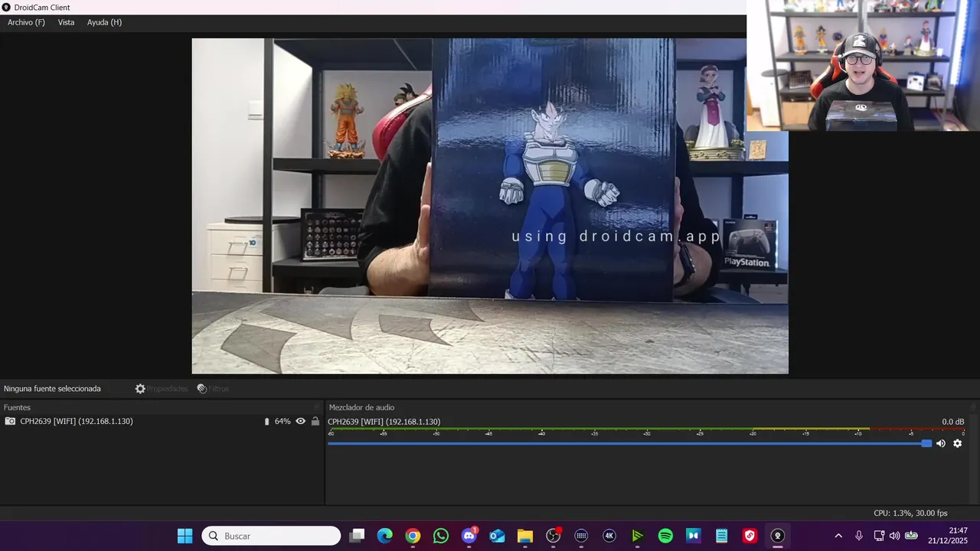Click the Filtros button
This screenshot has width=980, height=551.
[x=213, y=389]
